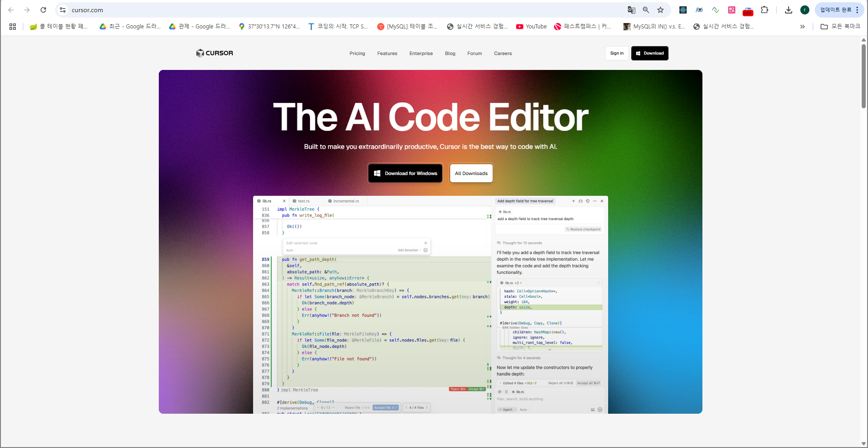The image size is (868, 448).
Task: Open the YouTube bookmark
Action: click(531, 27)
